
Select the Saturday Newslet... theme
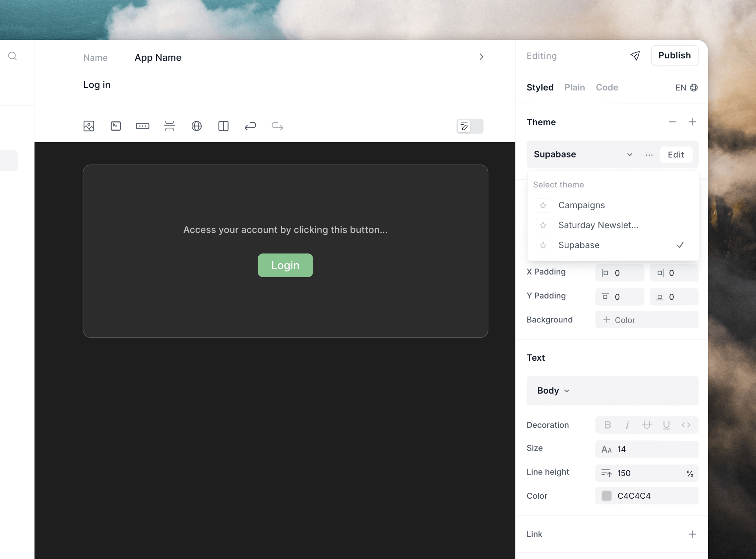tap(613, 225)
